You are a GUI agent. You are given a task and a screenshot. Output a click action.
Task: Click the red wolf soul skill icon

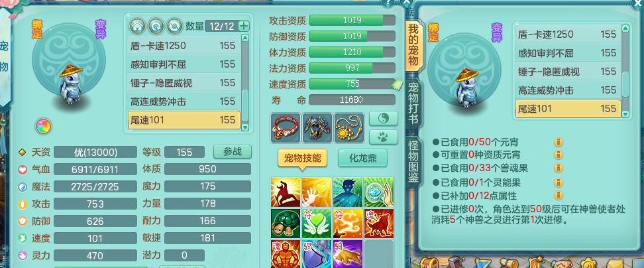tap(379, 223)
